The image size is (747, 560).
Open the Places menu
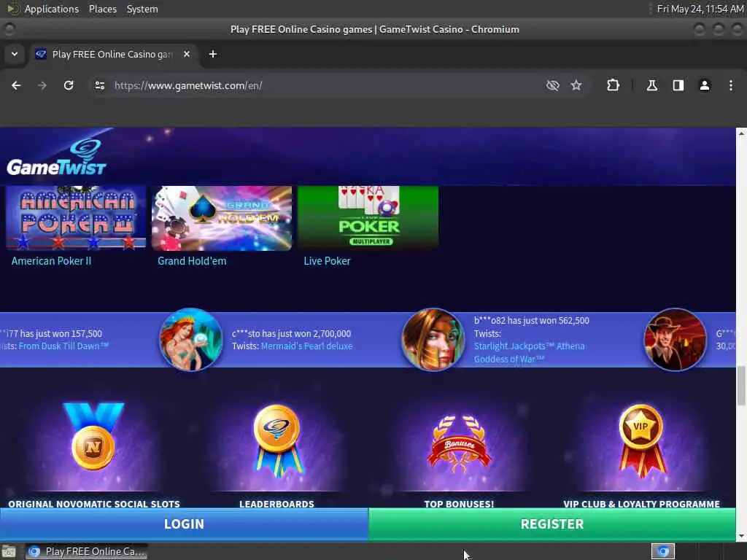[102, 9]
